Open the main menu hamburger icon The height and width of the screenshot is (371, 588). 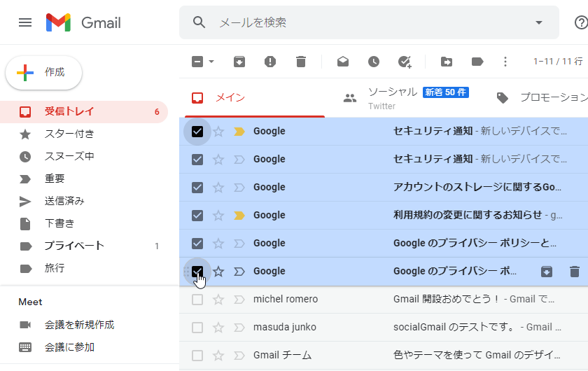pos(25,22)
